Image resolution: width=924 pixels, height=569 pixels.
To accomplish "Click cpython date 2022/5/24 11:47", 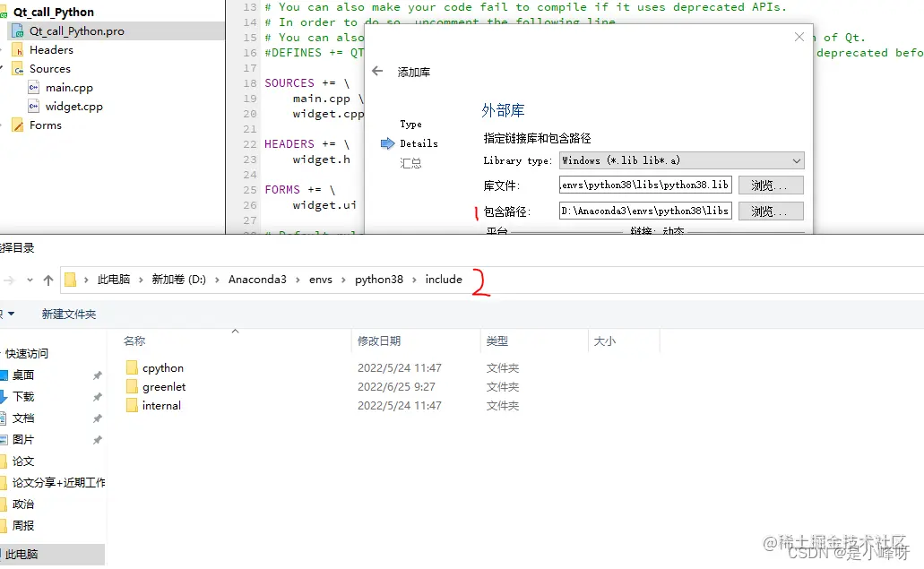I will pos(400,368).
